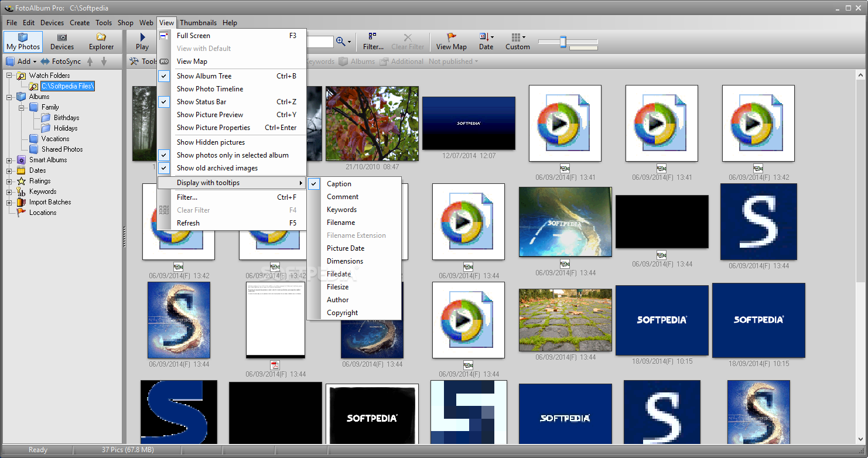Image resolution: width=868 pixels, height=458 pixels.
Task: Enable Show Picture Preview
Action: (232, 115)
